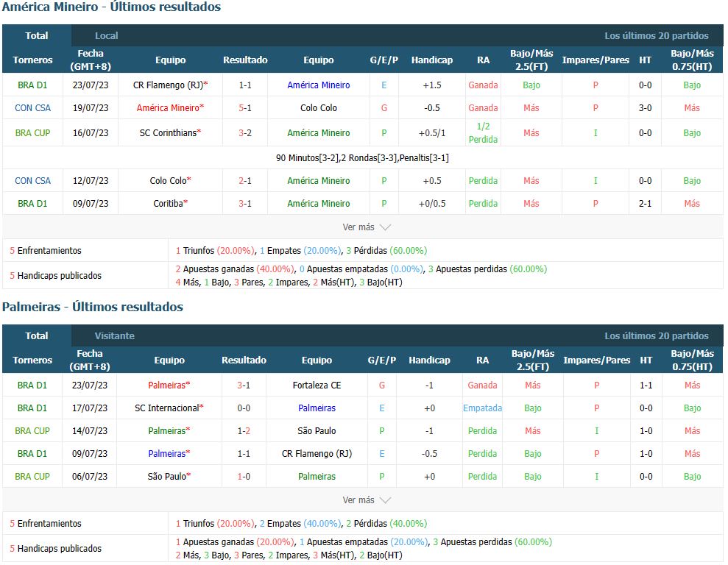Click the 2 Empates (40.00%) statistic

(x=300, y=523)
